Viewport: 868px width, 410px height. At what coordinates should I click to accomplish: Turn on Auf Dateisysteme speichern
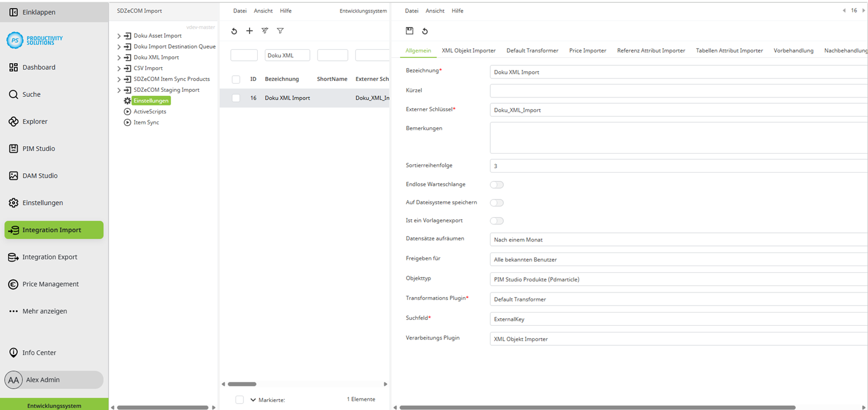[497, 202]
